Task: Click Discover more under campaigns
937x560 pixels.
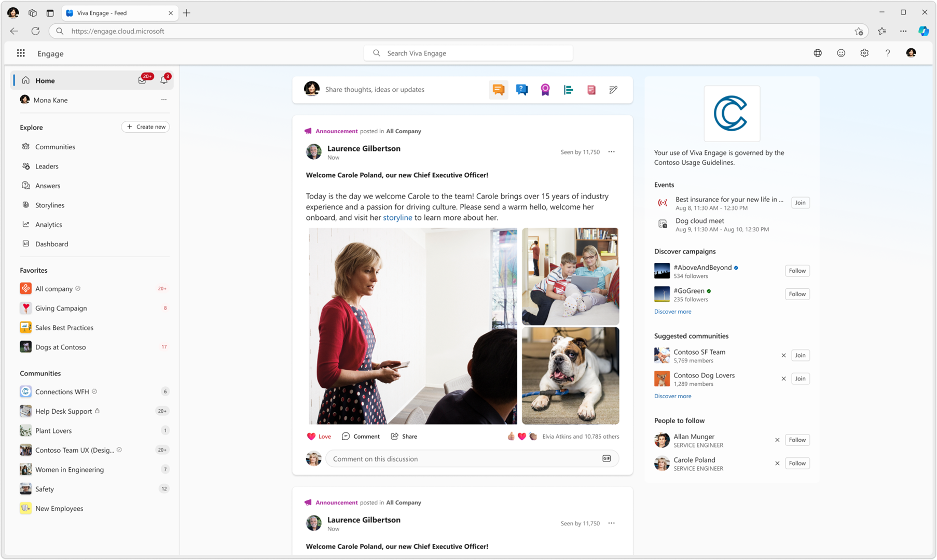Action: click(672, 312)
